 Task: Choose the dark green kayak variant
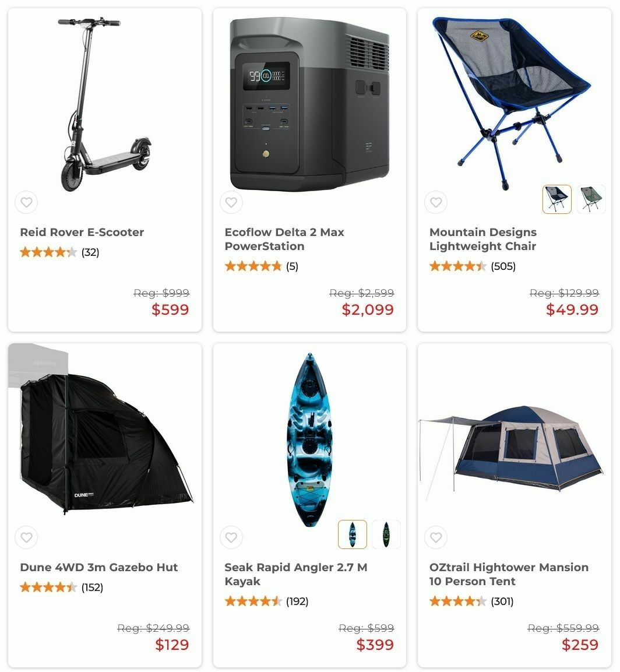click(x=386, y=534)
